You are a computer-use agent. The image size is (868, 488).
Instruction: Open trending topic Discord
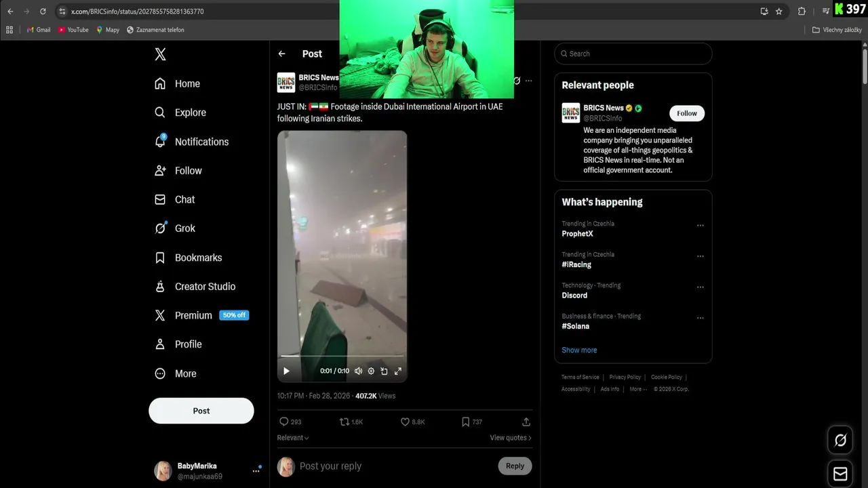click(574, 296)
